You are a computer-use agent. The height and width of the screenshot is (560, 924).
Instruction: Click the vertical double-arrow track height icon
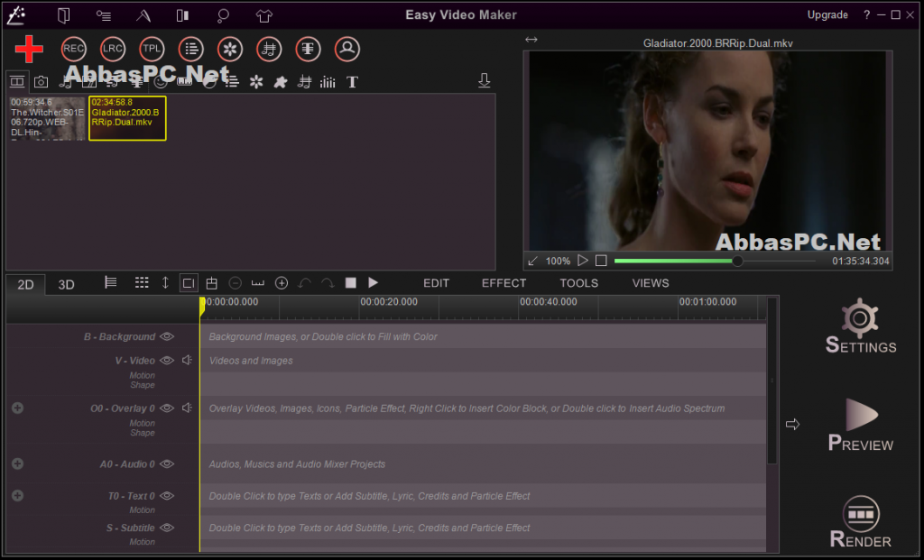coord(166,282)
